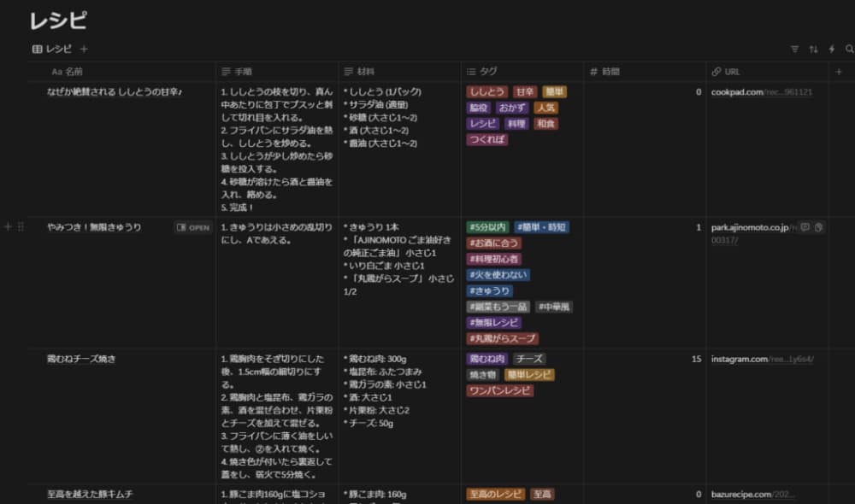The height and width of the screenshot is (504, 855).
Task: Open the database search icon
Action: pos(852,49)
